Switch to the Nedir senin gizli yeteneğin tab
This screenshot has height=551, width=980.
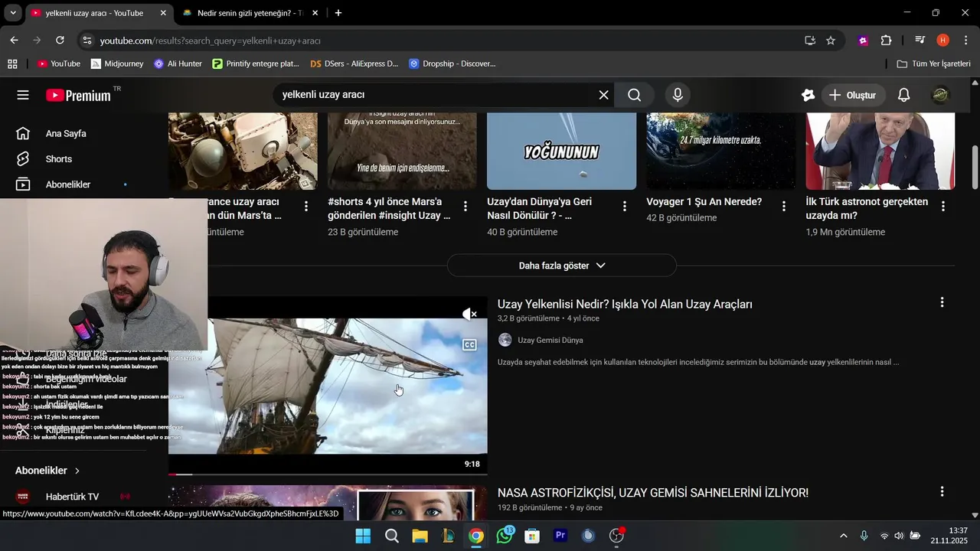coord(250,13)
